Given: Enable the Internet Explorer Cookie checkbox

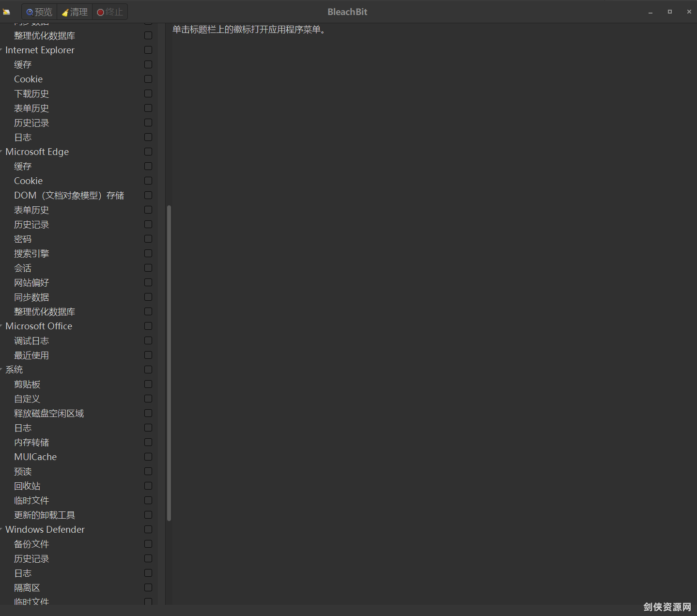Looking at the screenshot, I should click(x=148, y=79).
